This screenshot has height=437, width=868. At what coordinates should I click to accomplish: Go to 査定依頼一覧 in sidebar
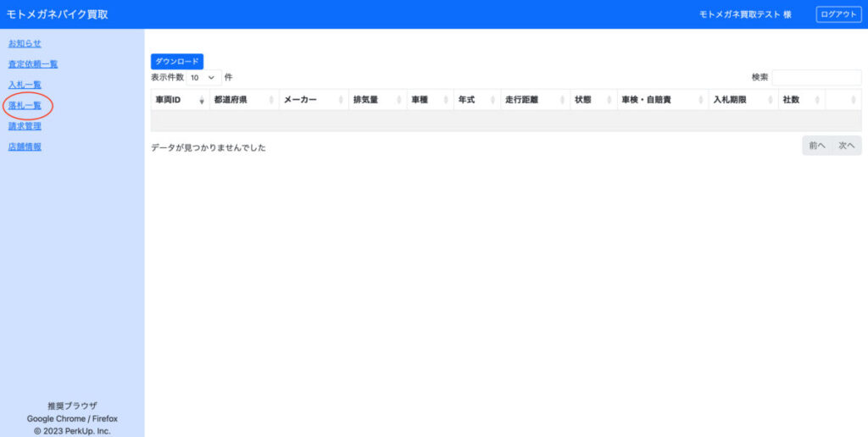coord(33,64)
